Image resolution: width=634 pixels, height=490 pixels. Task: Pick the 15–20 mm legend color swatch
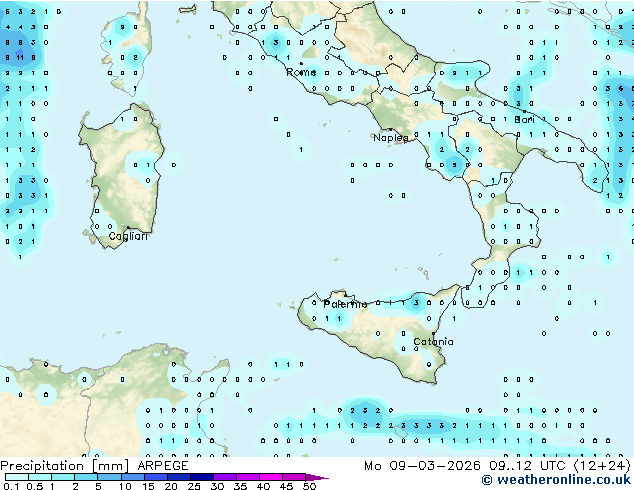[x=155, y=477]
